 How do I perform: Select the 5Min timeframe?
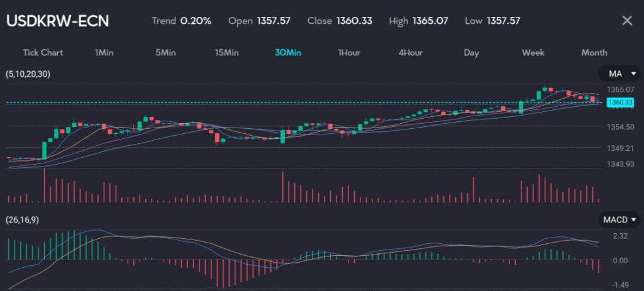165,53
